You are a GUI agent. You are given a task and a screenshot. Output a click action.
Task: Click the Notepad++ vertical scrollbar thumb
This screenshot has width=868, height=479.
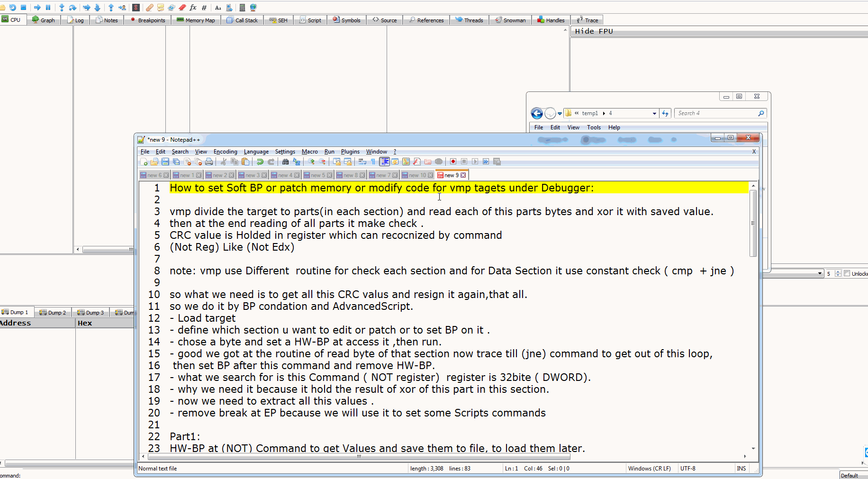[753, 223]
